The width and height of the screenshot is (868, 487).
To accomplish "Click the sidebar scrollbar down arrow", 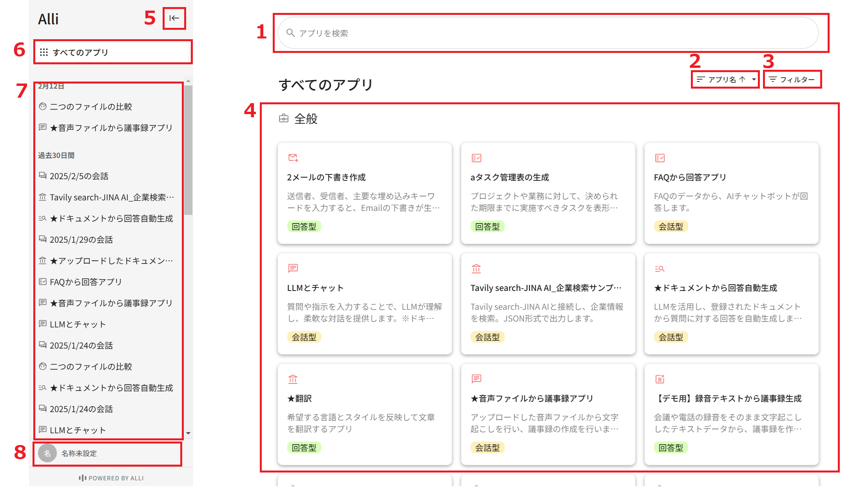I will (188, 433).
